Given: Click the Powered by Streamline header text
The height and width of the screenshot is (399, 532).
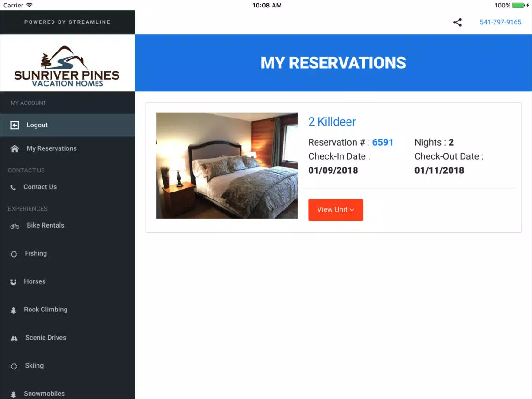Looking at the screenshot, I should (67, 22).
